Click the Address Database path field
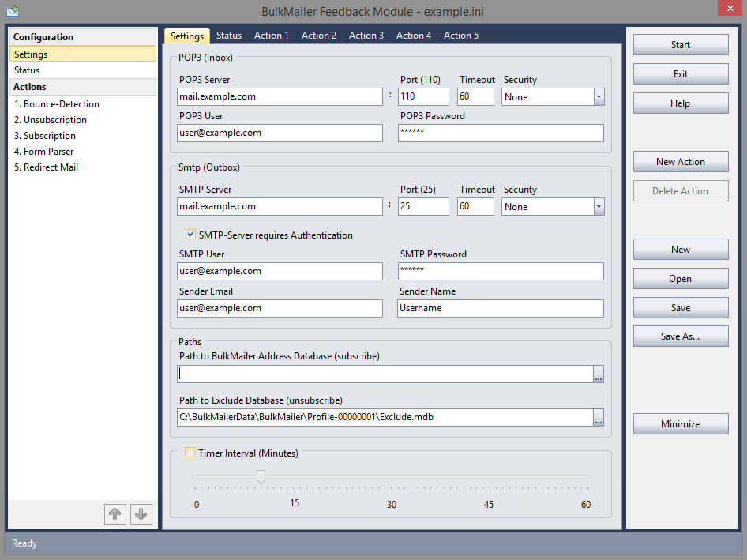Viewport: 747px width, 560px height. 385,374
